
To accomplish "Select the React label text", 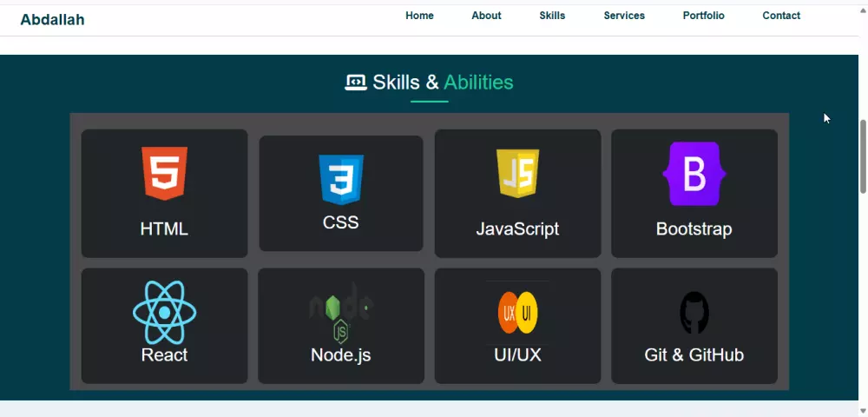I will pyautogui.click(x=164, y=354).
